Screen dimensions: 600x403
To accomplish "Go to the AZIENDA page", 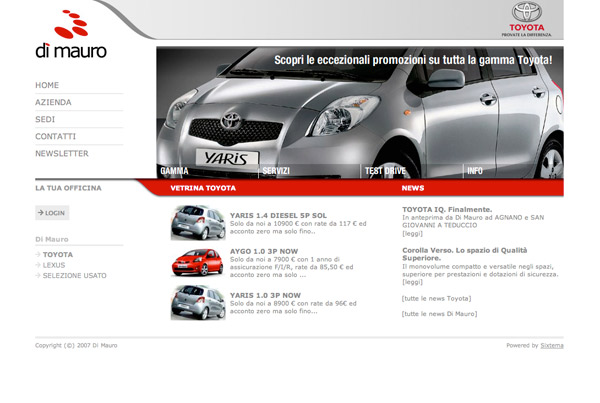I will click(53, 102).
